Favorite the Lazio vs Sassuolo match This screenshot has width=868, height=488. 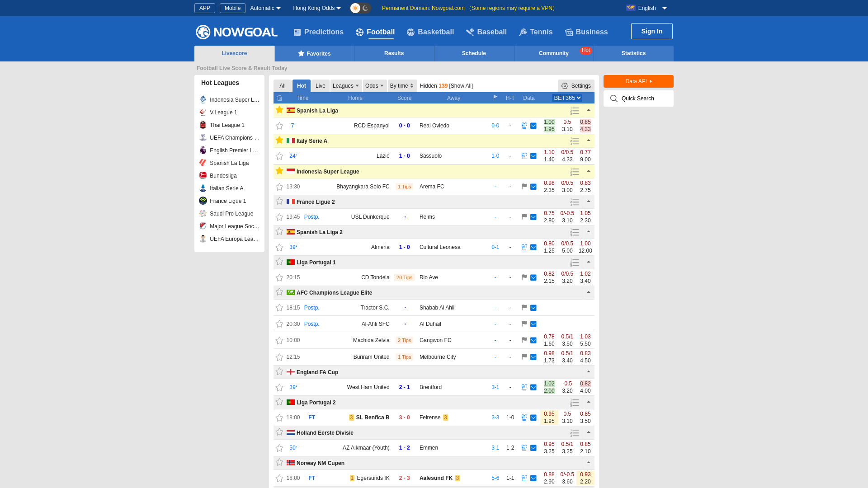coord(279,156)
